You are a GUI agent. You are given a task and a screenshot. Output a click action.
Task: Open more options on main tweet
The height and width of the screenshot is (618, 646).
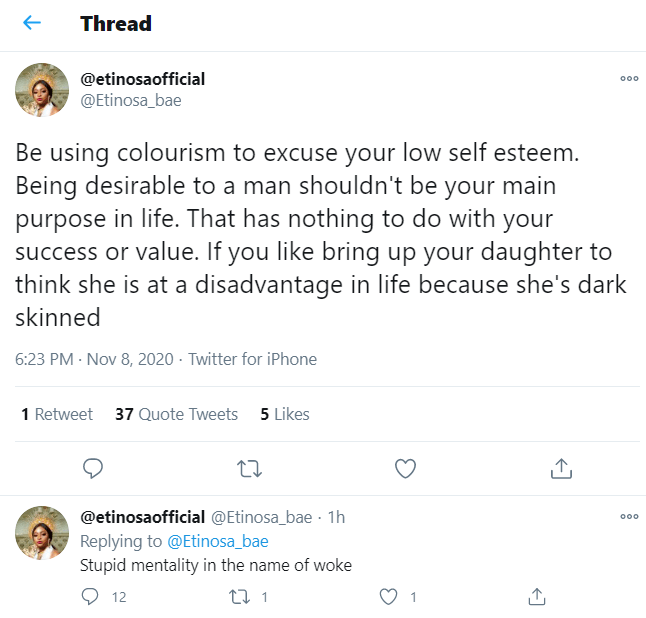629,79
